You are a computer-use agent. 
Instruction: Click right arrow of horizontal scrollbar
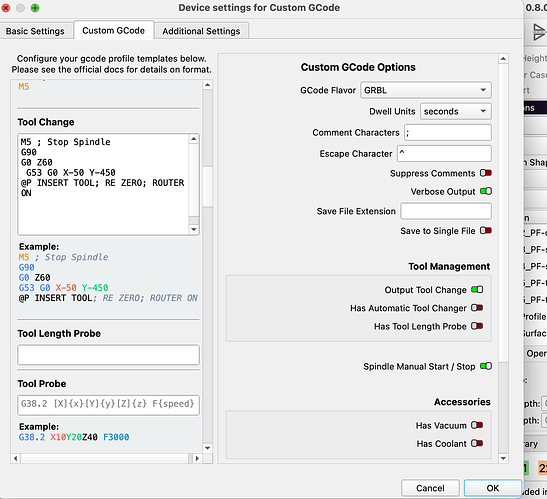coord(197,458)
